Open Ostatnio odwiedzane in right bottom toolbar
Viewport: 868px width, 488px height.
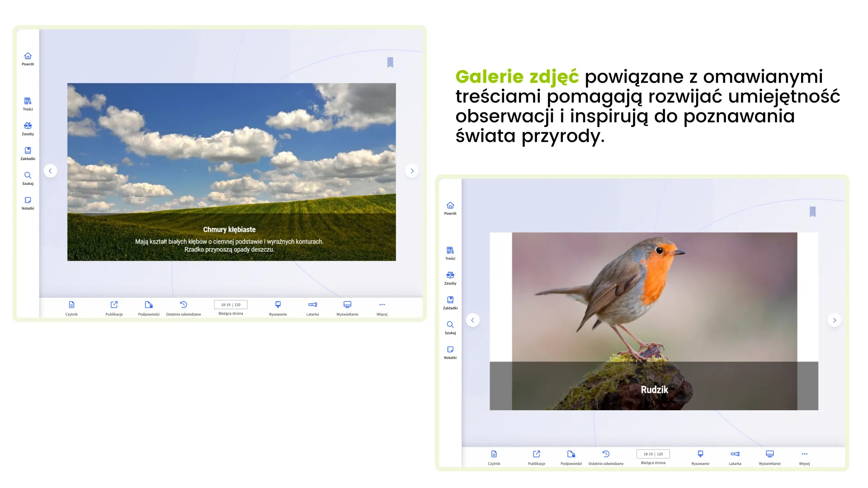pos(606,455)
